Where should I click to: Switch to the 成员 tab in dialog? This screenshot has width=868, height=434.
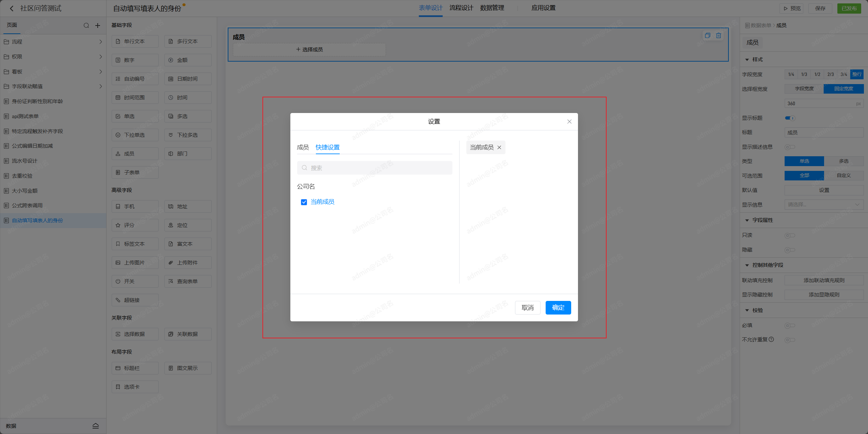pos(303,147)
